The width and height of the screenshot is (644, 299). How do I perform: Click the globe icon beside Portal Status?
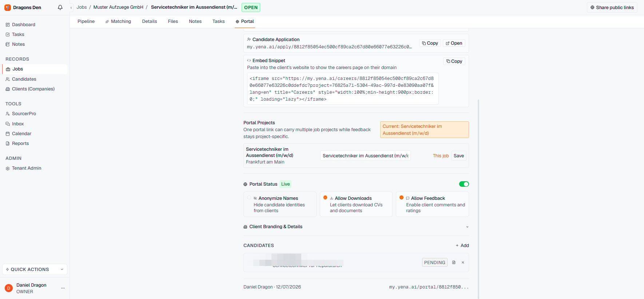(245, 184)
